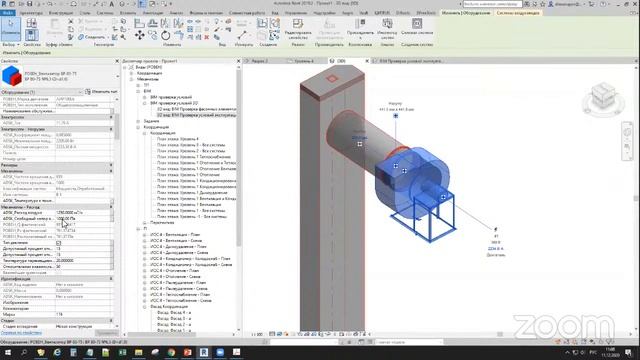
Task: Open the Edit Family tool
Action: pos(298,29)
